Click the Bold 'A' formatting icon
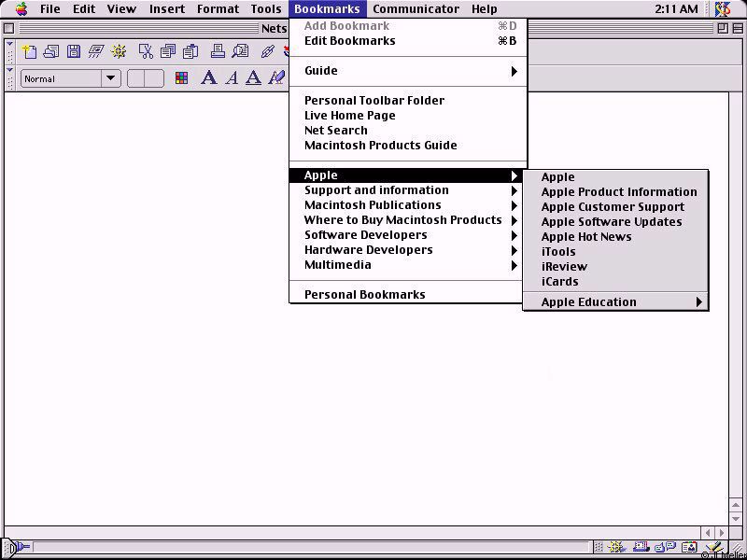Image resolution: width=747 pixels, height=560 pixels. 209,78
